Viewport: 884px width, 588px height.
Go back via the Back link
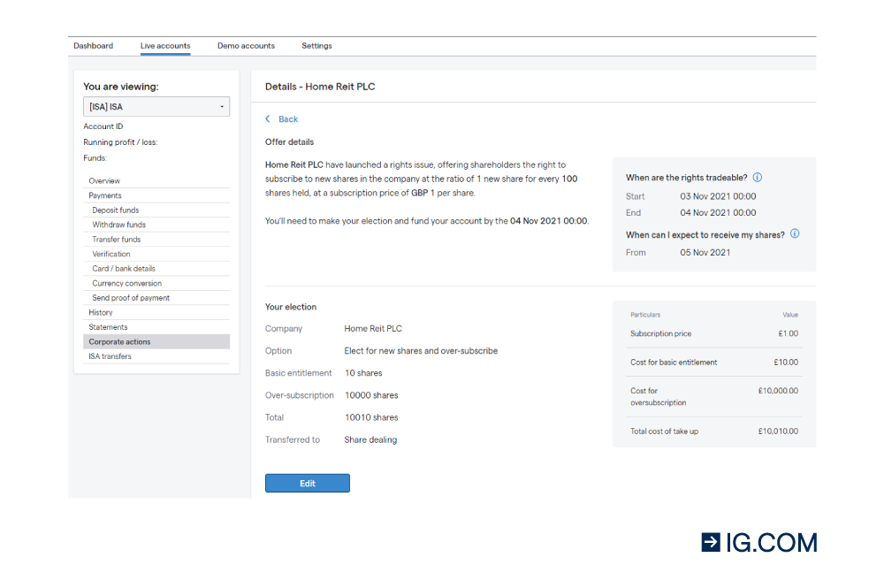coord(288,119)
